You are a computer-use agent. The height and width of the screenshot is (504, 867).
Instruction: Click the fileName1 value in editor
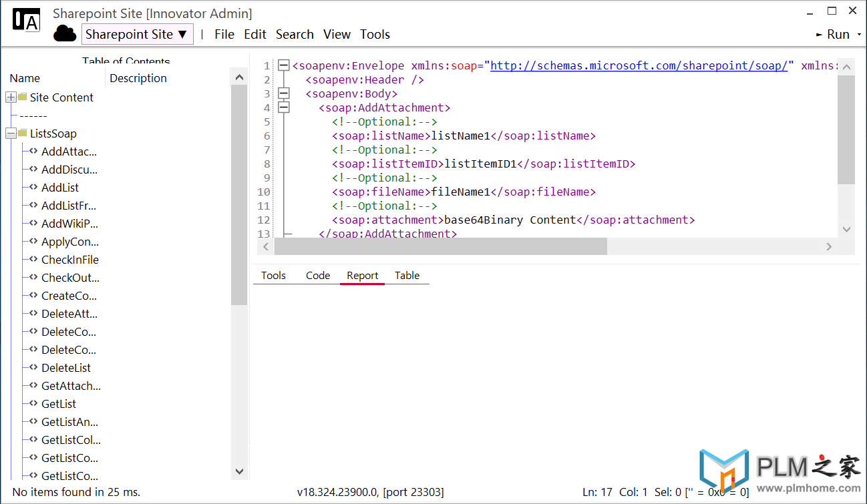click(461, 192)
